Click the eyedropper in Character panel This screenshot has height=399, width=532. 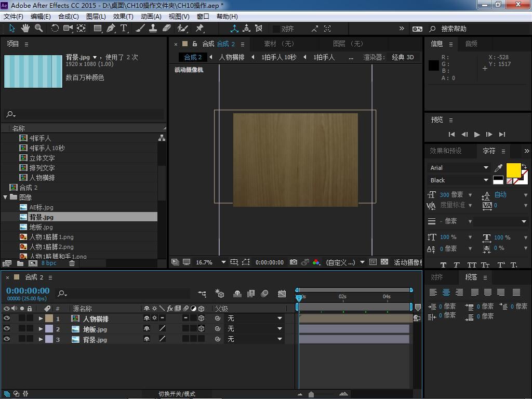[499, 168]
